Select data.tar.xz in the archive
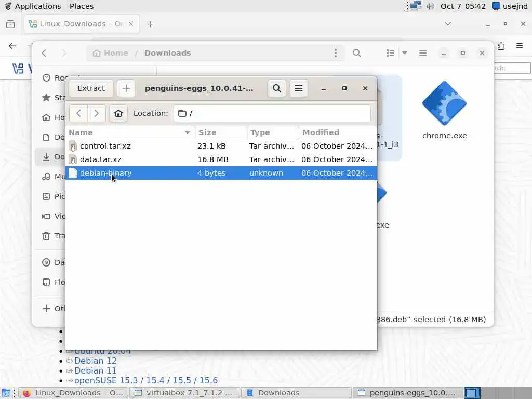Screen dimensions: 532x399 (x=221, y=159)
